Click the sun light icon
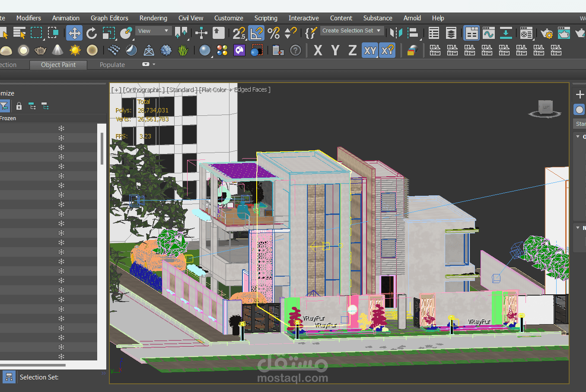 [x=75, y=51]
